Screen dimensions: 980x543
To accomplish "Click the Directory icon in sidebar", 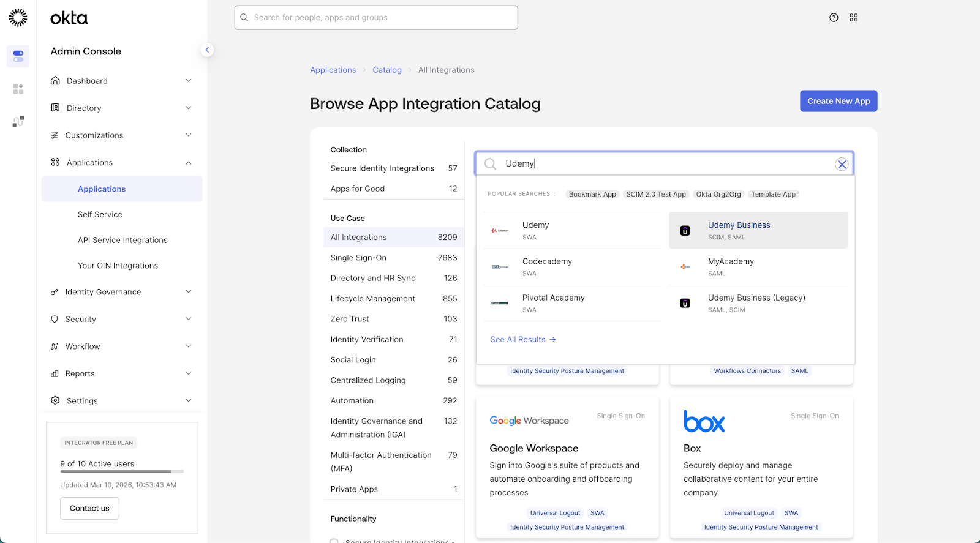I will point(55,108).
